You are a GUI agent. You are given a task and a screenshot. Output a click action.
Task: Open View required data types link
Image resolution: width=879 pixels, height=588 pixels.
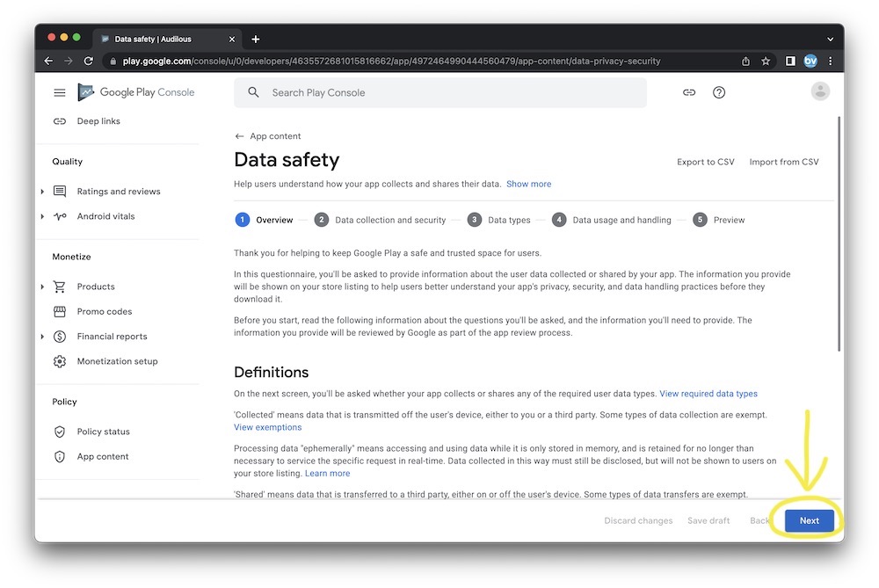pos(708,394)
